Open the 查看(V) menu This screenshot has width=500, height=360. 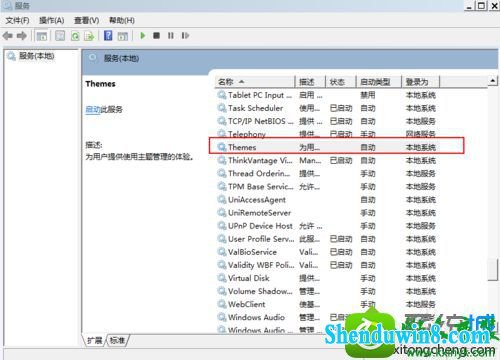[86, 21]
